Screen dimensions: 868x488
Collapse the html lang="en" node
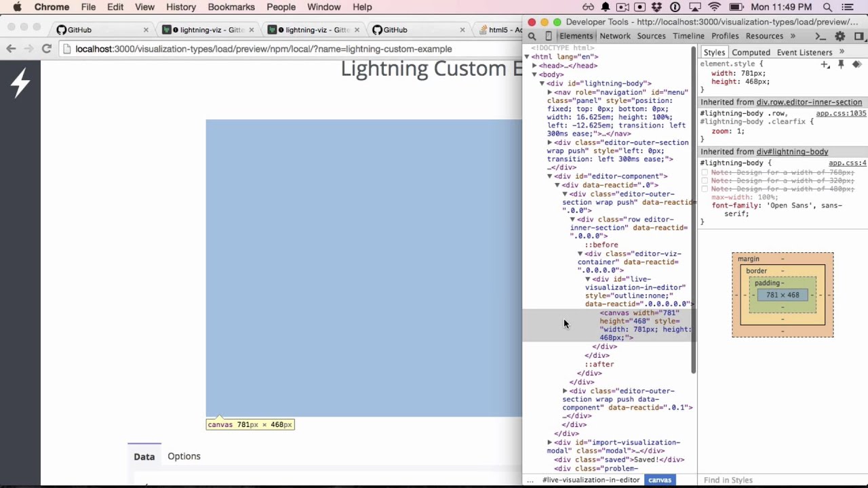pyautogui.click(x=527, y=57)
